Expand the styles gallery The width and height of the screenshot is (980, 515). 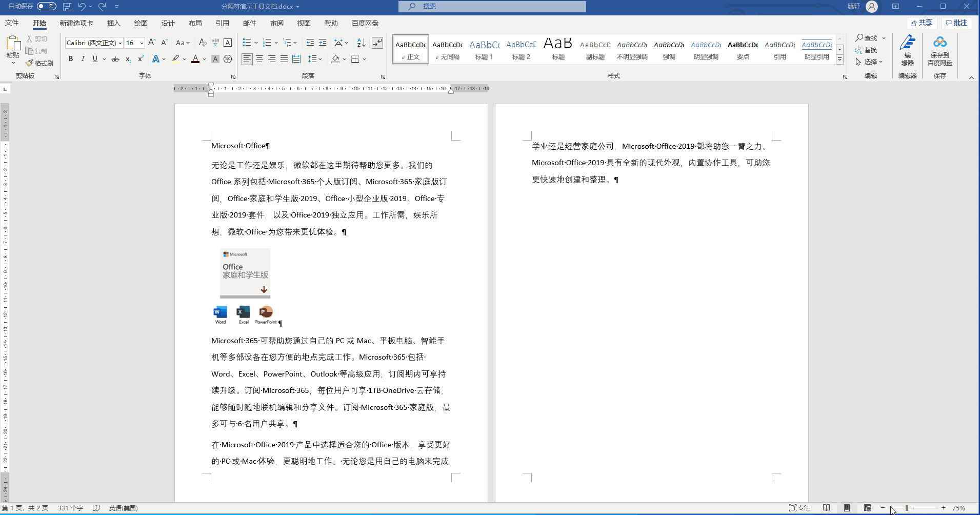point(840,60)
